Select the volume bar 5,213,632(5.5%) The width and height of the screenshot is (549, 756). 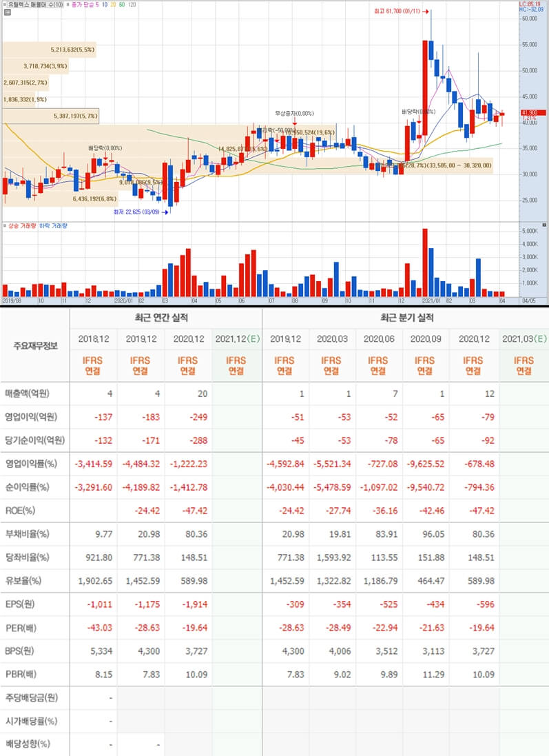(49, 50)
